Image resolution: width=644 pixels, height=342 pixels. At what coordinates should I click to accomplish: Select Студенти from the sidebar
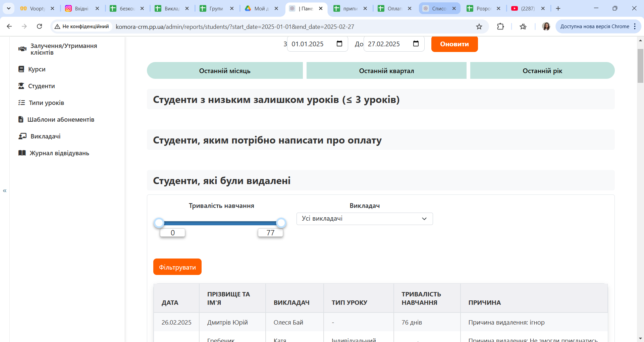point(41,86)
